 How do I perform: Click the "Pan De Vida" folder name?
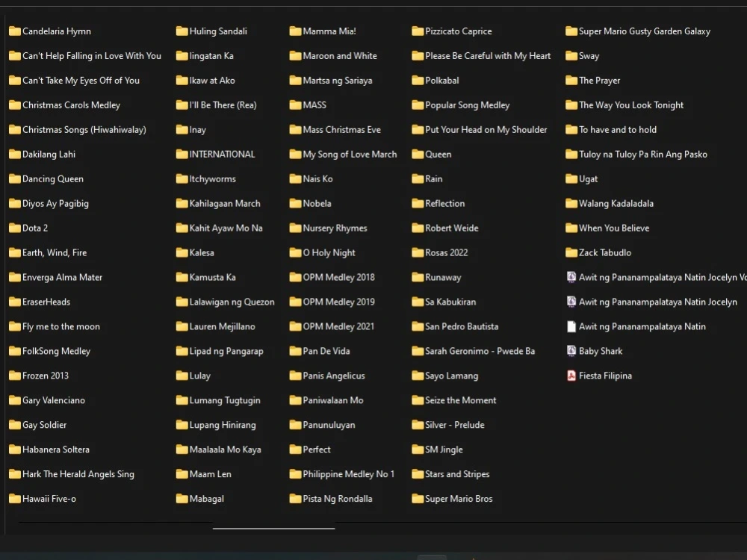click(326, 351)
